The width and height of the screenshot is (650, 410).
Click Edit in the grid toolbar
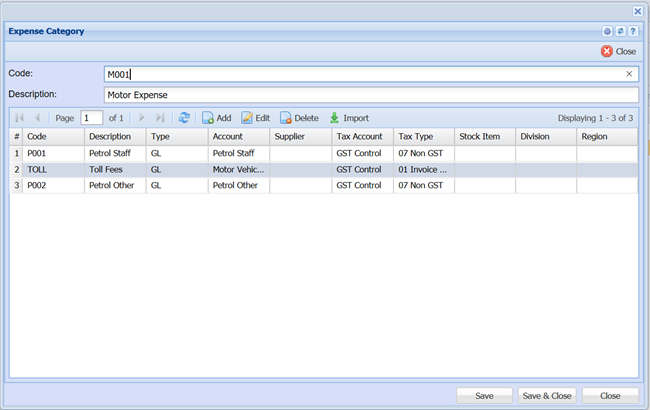[x=256, y=118]
